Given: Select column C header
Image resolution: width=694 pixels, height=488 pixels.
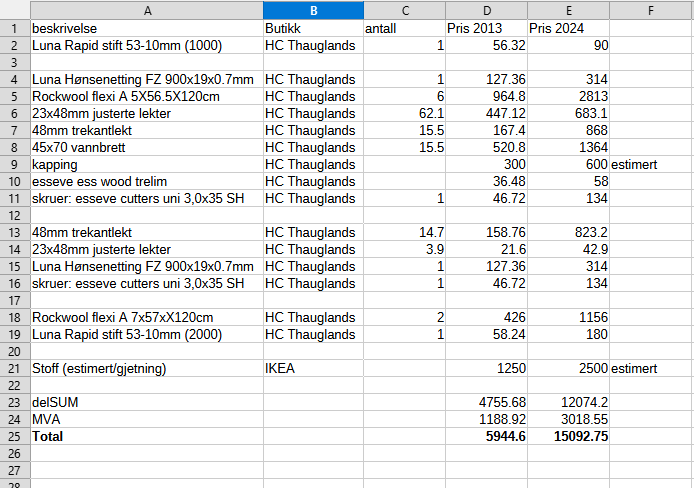Looking at the screenshot, I should pos(405,10).
